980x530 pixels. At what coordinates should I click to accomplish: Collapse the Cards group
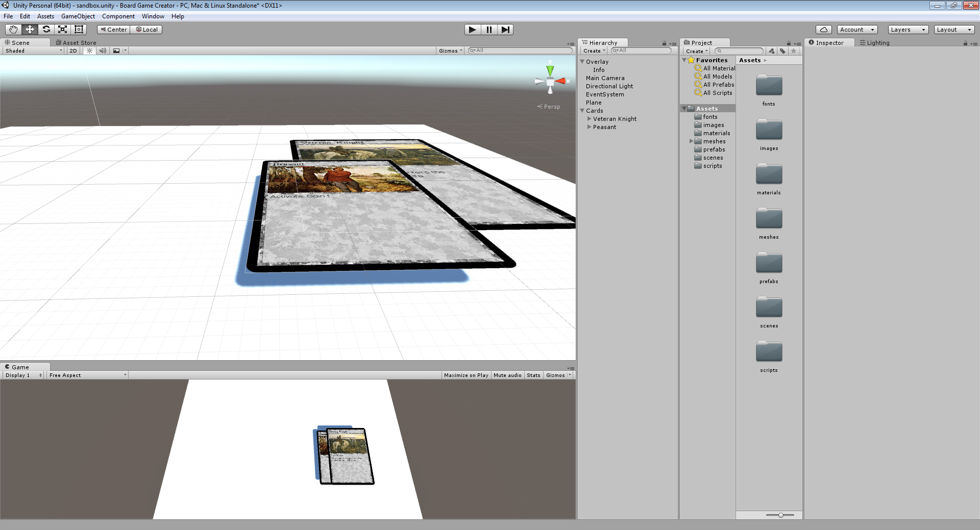coord(582,111)
